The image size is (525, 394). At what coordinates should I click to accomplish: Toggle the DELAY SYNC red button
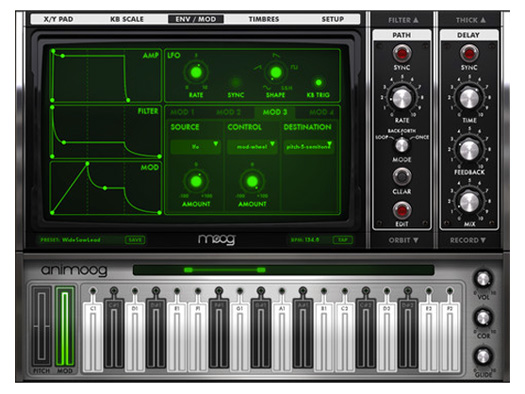tap(469, 53)
